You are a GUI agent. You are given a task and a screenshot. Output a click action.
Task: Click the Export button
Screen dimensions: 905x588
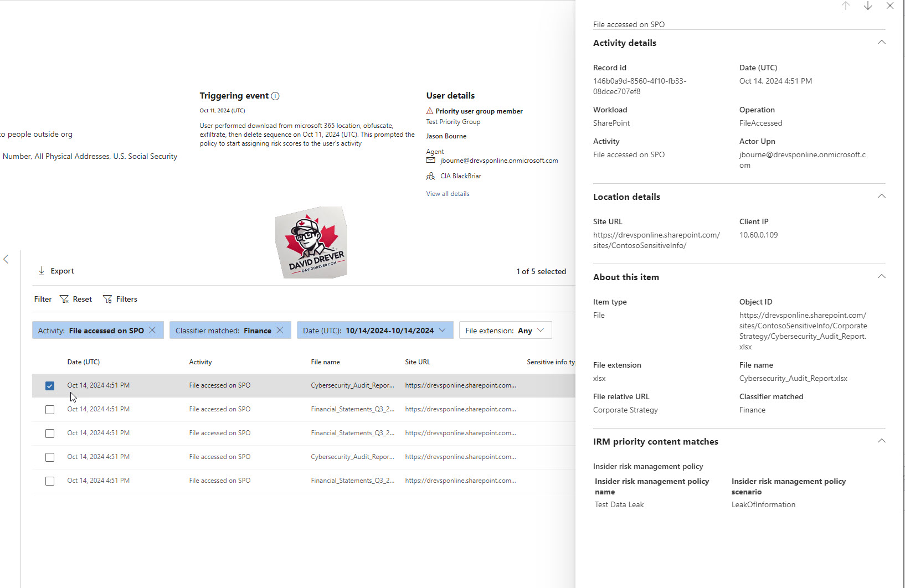[56, 271]
